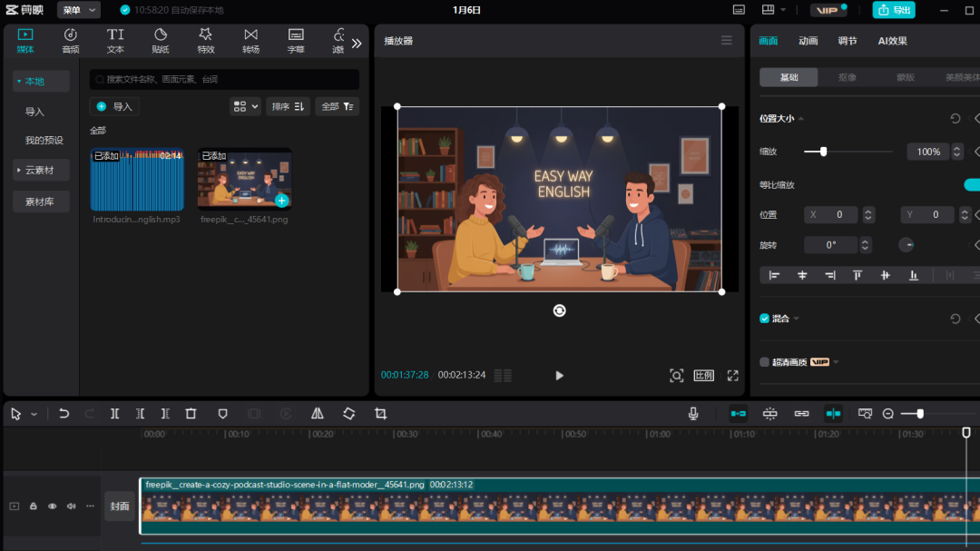Expand the 云素材 tree item
The image size is (980, 551).
(40, 170)
